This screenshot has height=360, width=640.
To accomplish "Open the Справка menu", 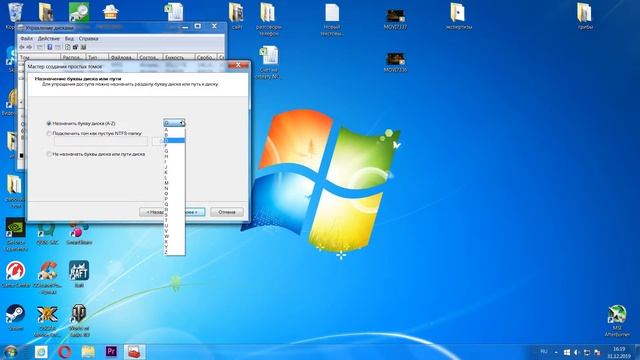I will 89,38.
